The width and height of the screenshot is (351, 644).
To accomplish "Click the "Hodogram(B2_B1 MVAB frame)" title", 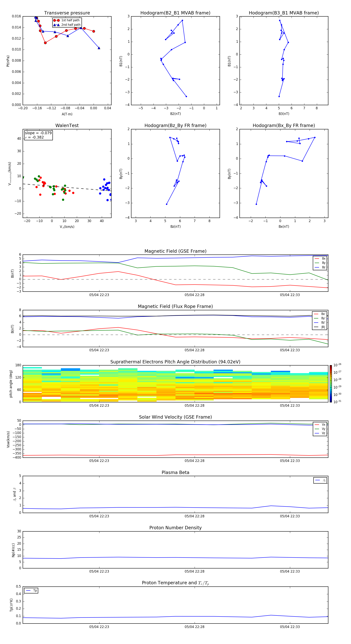I will tap(175, 13).
